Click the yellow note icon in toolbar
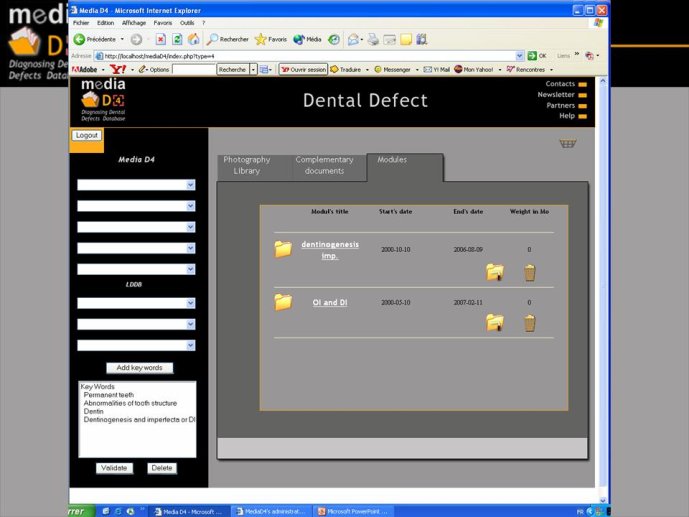The height and width of the screenshot is (517, 689). point(406,40)
